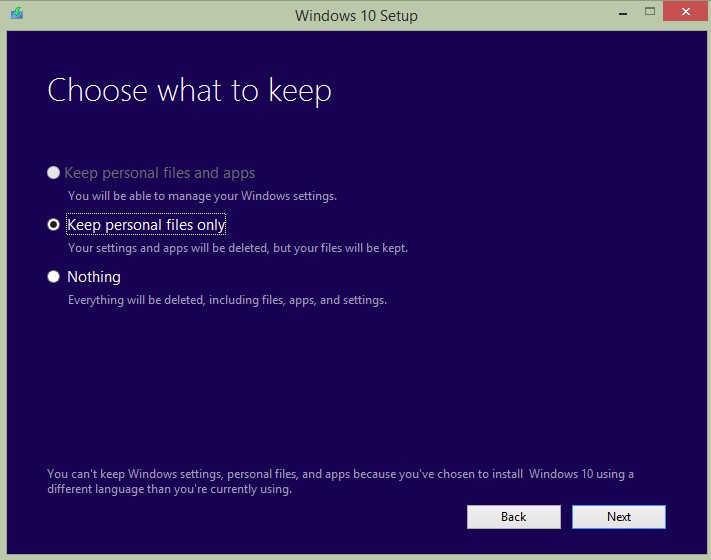
Task: Click the Windows 10 Setup title bar icon
Action: [16, 14]
